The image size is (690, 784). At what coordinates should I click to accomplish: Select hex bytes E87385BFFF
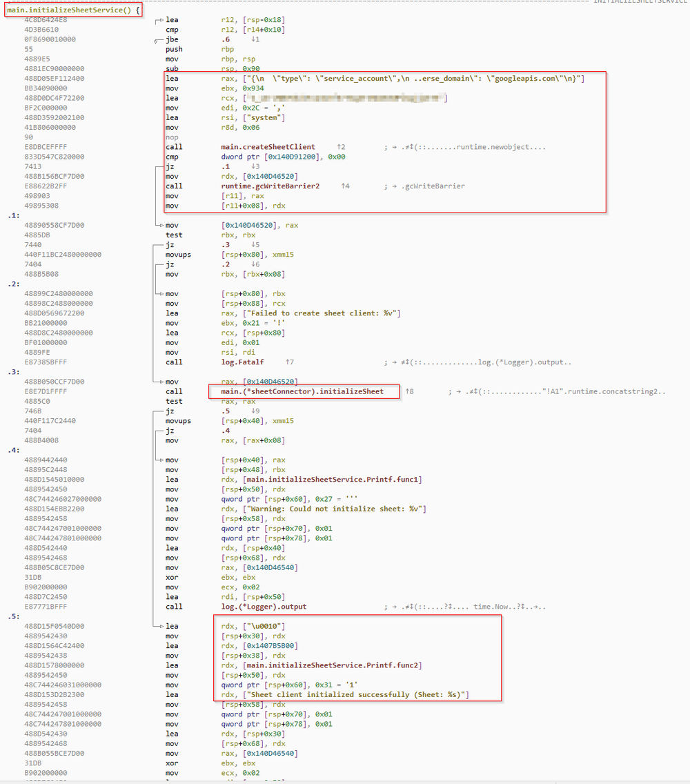tap(46, 362)
